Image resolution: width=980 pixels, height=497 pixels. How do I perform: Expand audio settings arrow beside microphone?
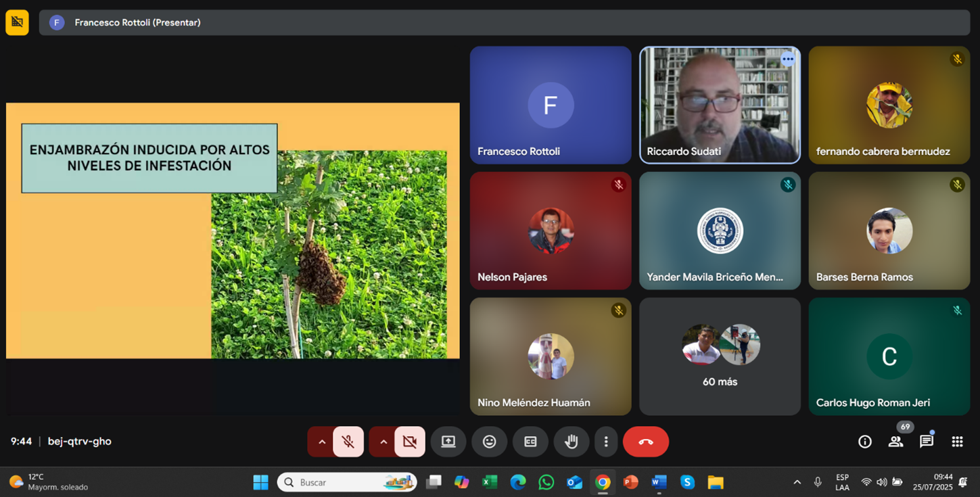tap(322, 442)
